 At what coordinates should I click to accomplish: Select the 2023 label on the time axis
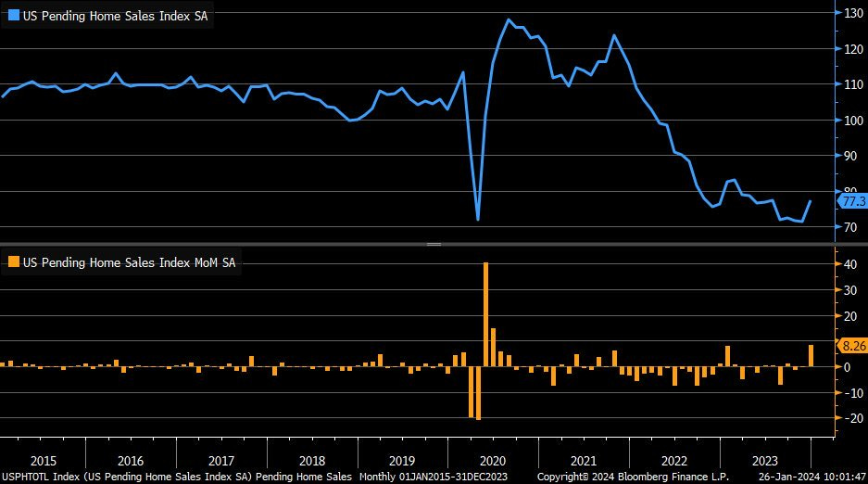764,461
